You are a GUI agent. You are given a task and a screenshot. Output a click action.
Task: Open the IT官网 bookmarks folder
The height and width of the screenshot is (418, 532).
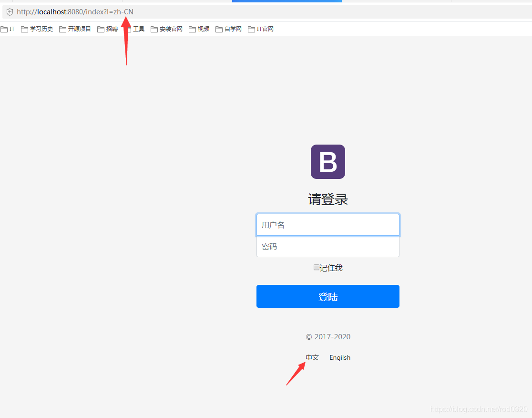261,29
